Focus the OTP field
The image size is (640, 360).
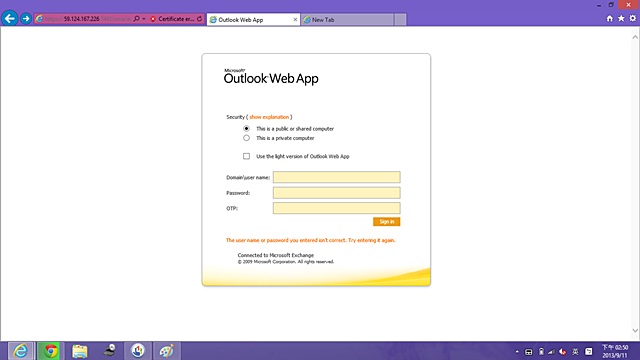coord(337,208)
